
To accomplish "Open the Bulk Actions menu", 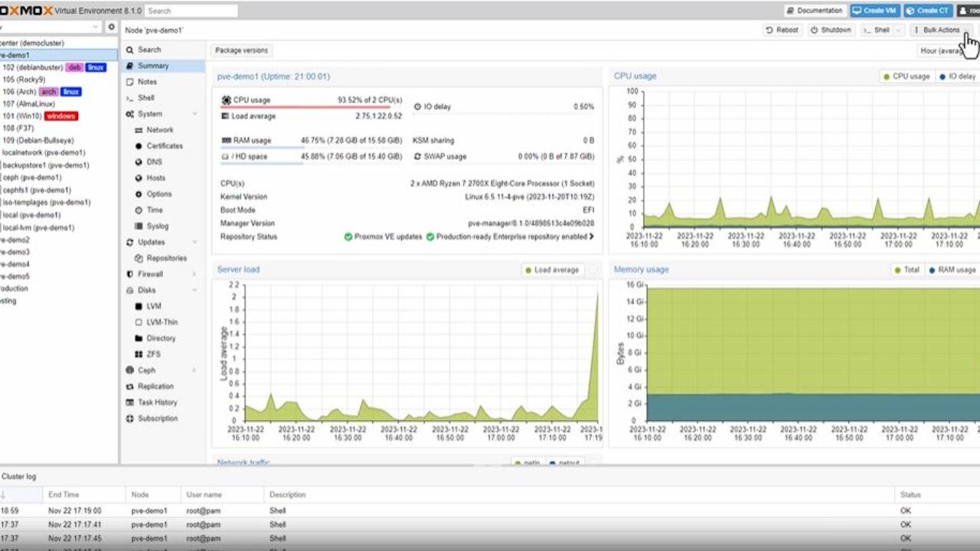I will click(x=941, y=30).
